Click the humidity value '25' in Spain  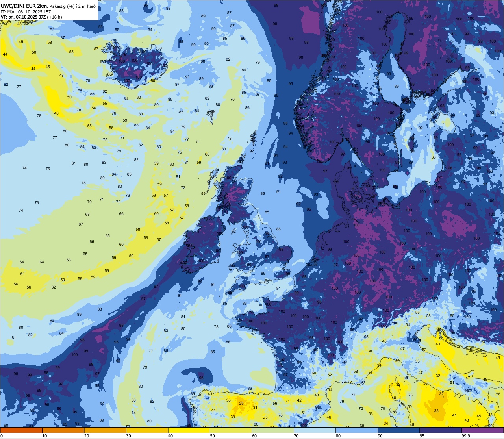tap(241, 403)
